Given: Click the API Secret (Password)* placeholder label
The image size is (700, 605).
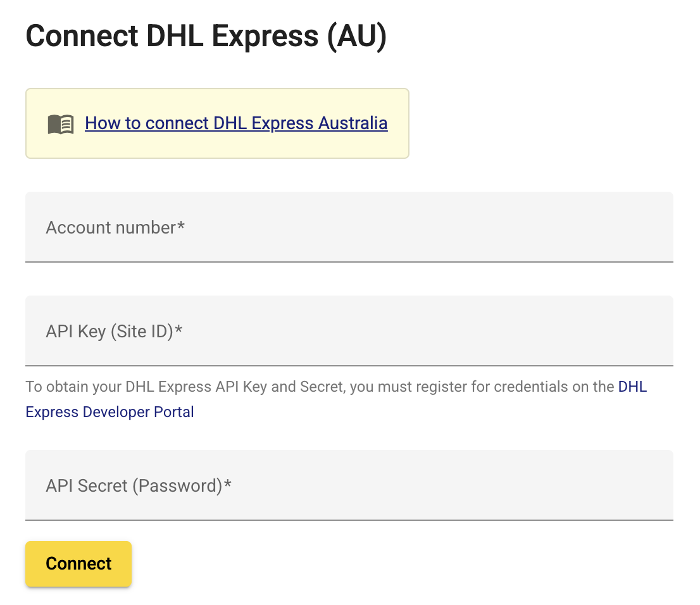Looking at the screenshot, I should pyautogui.click(x=139, y=486).
